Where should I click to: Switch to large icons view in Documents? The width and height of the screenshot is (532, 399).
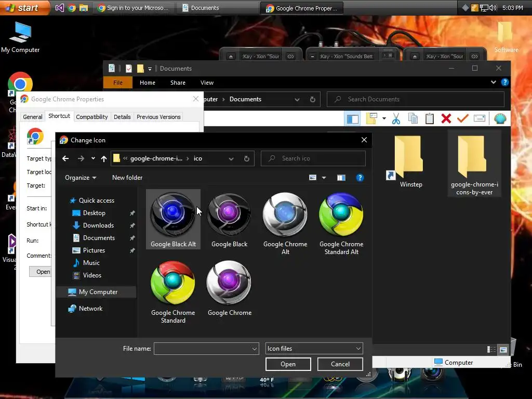click(503, 350)
